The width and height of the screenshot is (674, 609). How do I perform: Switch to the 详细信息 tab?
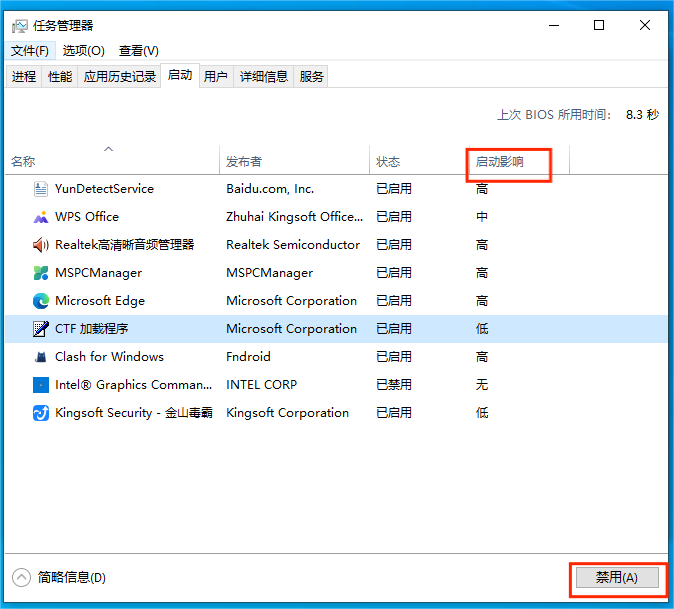pos(263,76)
